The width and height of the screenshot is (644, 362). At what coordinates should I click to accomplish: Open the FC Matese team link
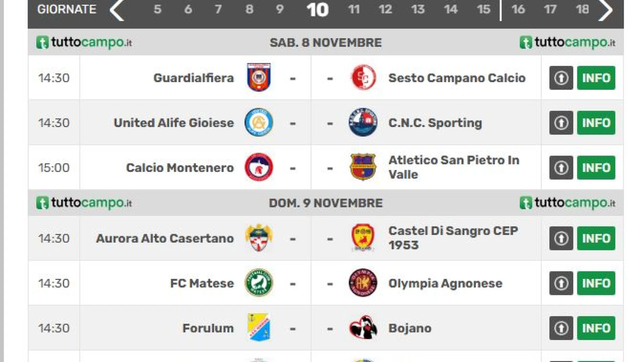coord(202,283)
